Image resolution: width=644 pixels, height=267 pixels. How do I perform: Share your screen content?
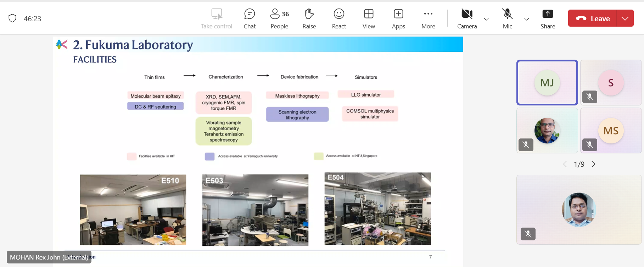pyautogui.click(x=548, y=18)
